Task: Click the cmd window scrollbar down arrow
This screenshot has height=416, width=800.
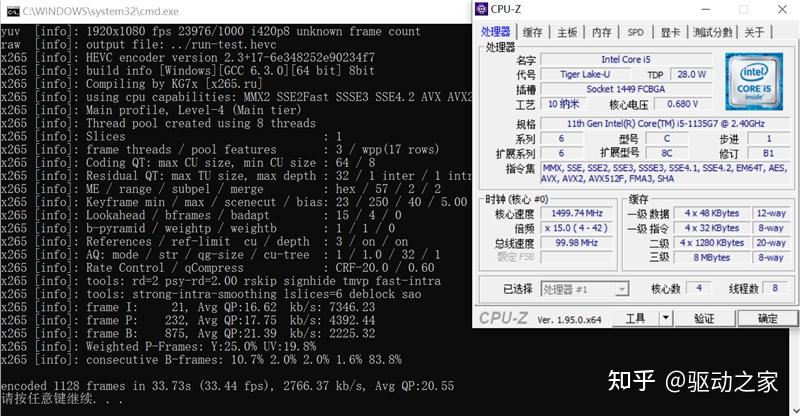Action: click(795, 410)
